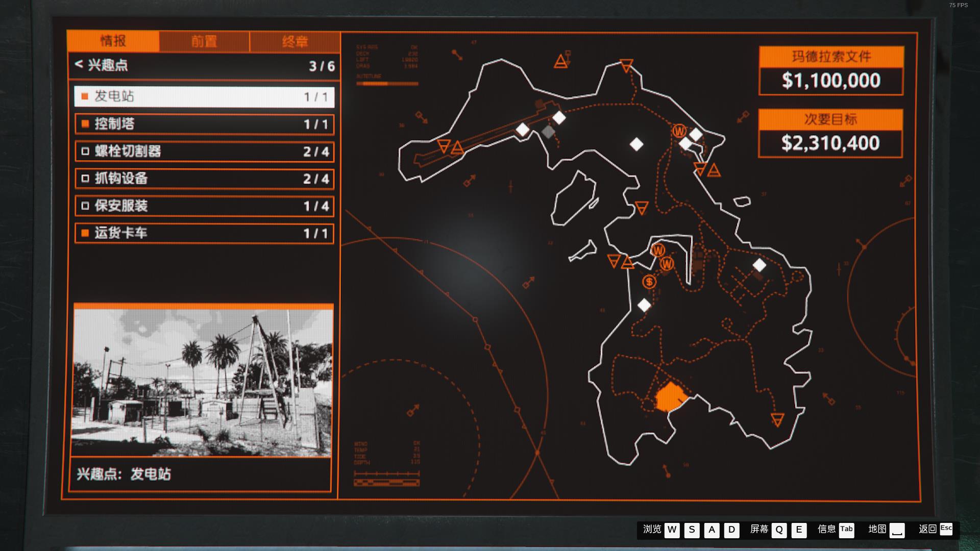Click the S key hint
Viewport: 980px width, 551px height.
pyautogui.click(x=692, y=530)
